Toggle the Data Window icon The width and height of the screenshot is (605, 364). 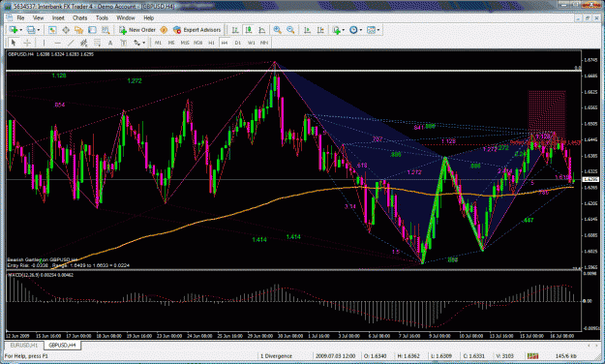pos(66,30)
